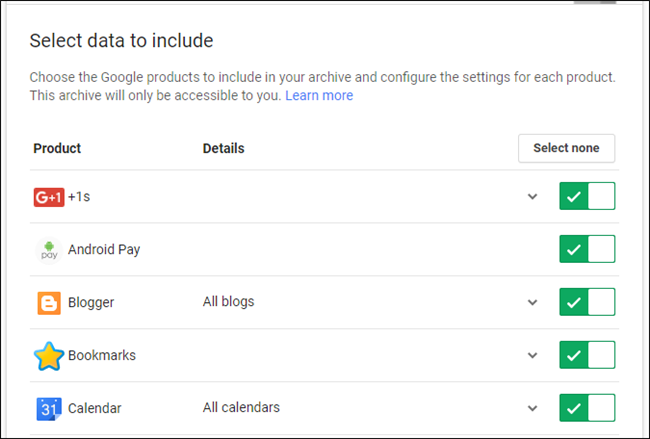650x439 pixels.
Task: Click the All calendars details text
Action: (241, 408)
